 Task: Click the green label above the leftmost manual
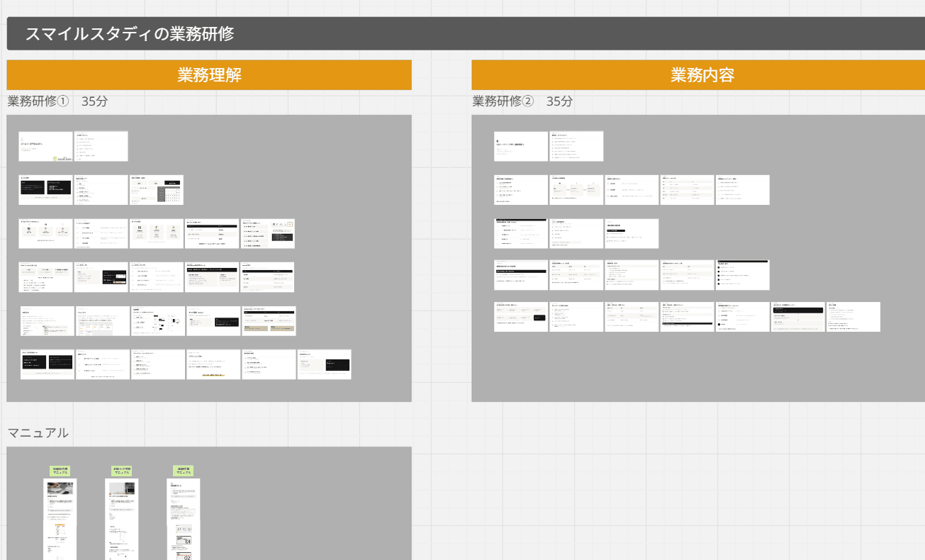[x=60, y=471]
